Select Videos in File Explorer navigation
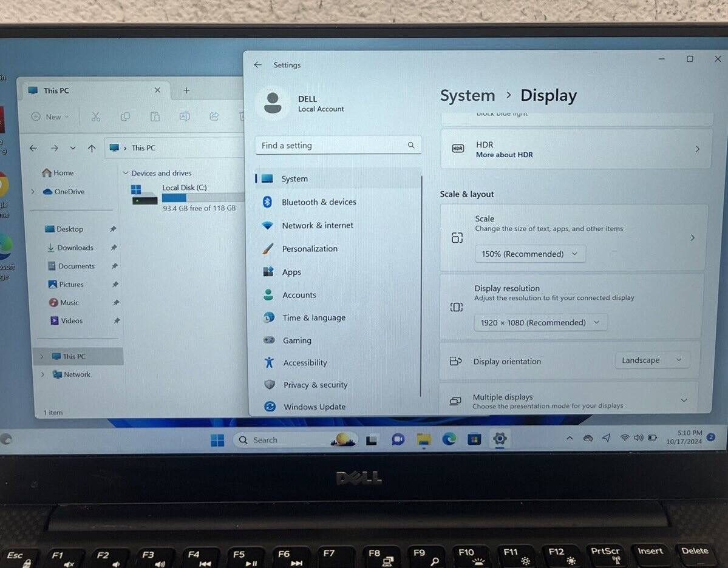Image resolution: width=728 pixels, height=568 pixels. [66, 320]
